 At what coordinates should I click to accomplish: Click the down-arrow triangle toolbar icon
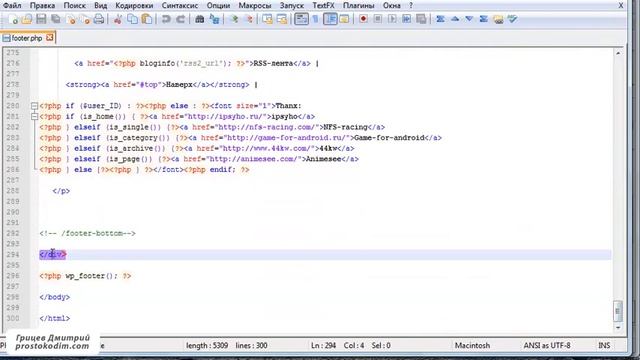tap(469, 19)
